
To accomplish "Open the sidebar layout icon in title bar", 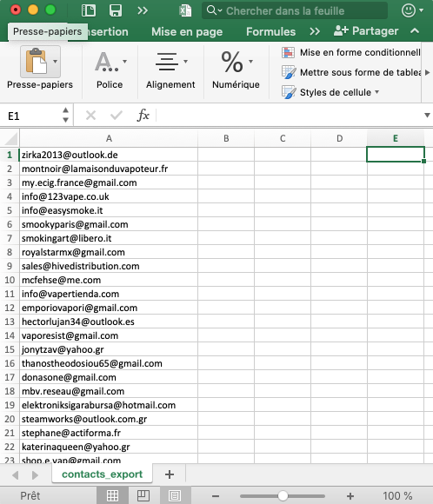I will click(x=88, y=10).
